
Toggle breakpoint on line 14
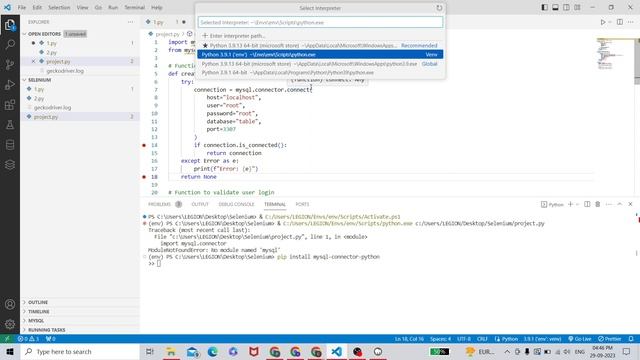coord(144,145)
